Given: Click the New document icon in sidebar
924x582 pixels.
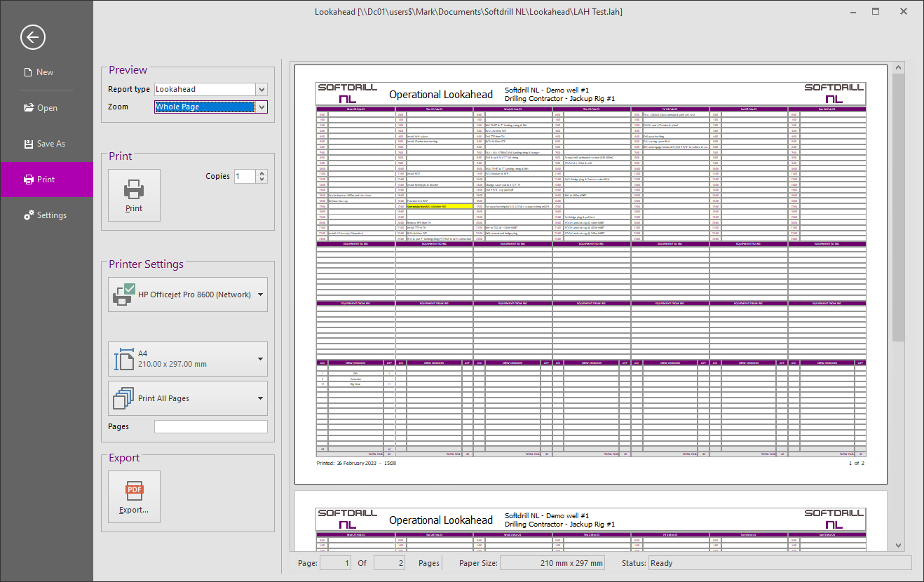Looking at the screenshot, I should [x=28, y=72].
